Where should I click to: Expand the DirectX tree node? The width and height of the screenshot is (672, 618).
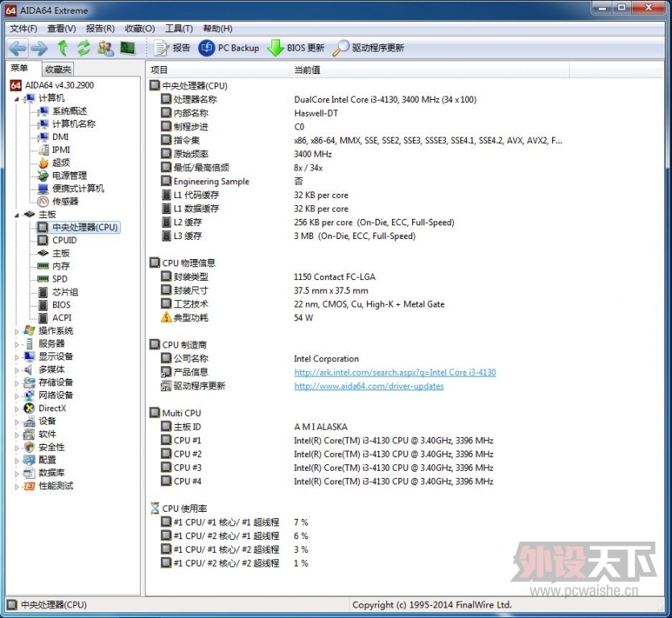[x=17, y=409]
